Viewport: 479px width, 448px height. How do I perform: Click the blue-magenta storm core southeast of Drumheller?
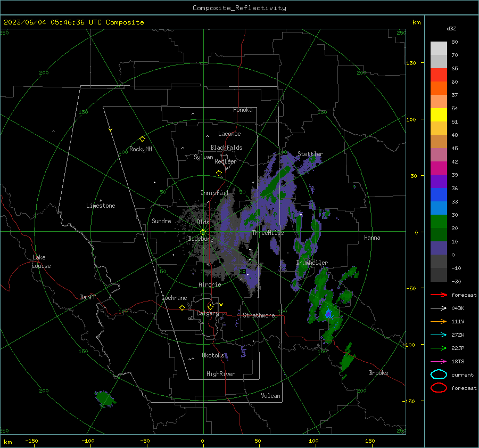point(328,314)
